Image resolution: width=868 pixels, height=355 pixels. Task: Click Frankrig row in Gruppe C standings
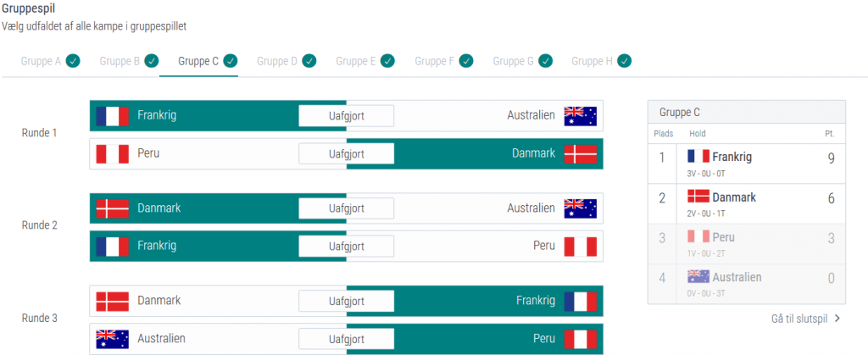pyautogui.click(x=746, y=163)
